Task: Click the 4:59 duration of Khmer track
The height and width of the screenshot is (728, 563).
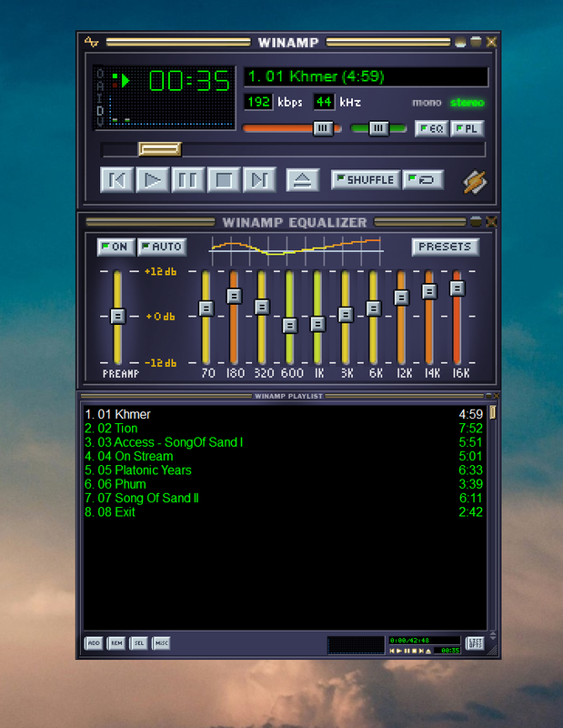Action: click(470, 414)
